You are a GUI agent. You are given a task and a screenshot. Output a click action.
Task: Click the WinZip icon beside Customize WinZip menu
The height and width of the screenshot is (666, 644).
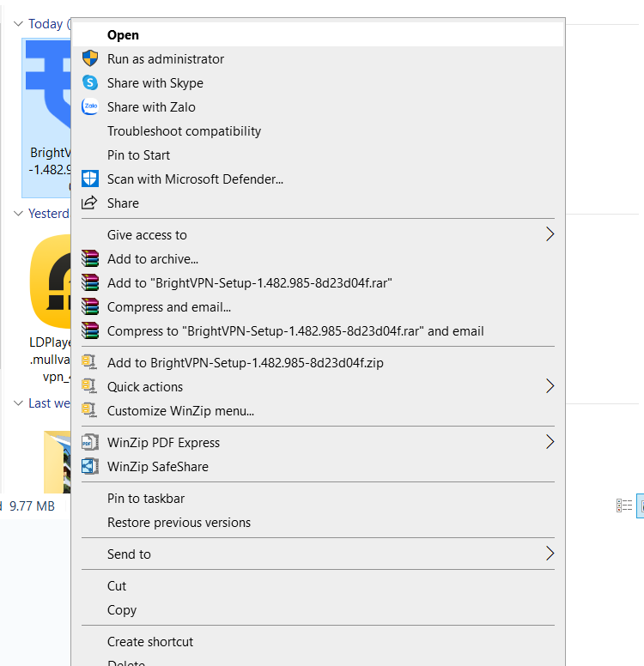90,411
